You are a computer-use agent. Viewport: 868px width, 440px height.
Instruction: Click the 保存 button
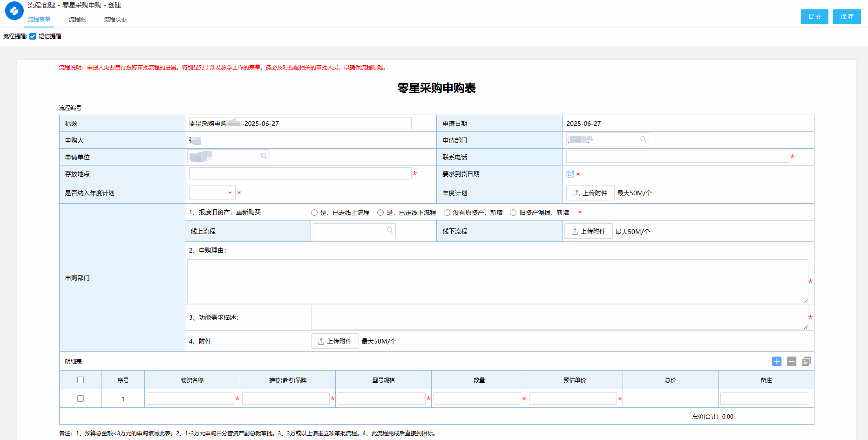click(x=847, y=17)
